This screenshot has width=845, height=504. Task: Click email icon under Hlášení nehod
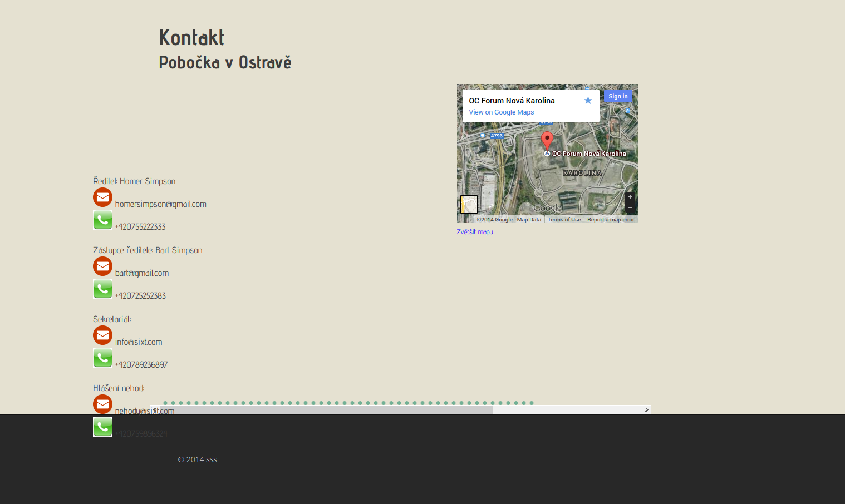point(102,404)
